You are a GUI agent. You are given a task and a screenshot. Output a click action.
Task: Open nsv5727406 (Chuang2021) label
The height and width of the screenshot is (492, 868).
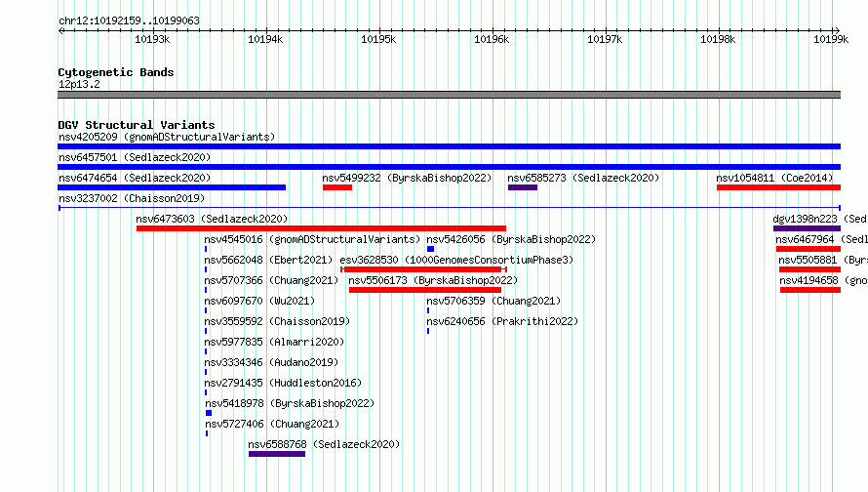(272, 424)
